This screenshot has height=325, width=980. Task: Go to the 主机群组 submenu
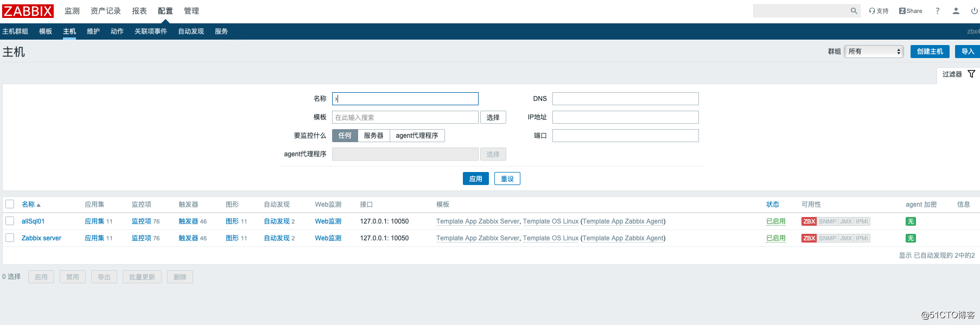[x=15, y=31]
